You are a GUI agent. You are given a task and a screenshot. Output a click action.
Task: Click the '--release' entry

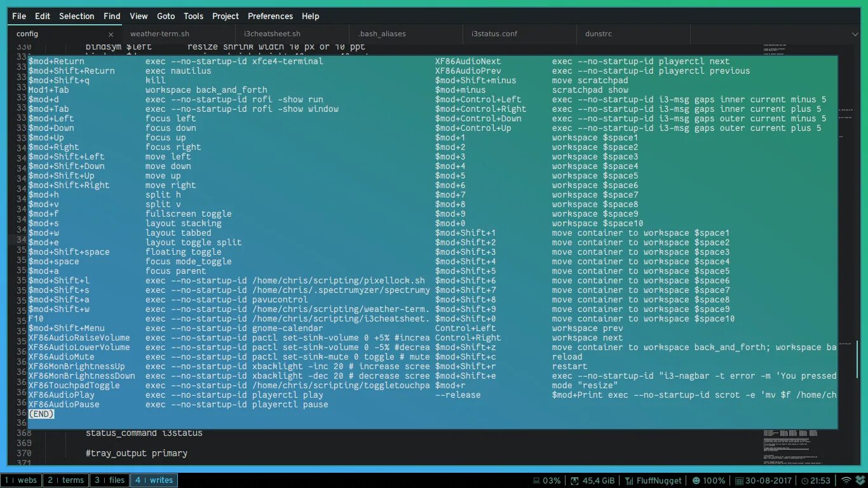[x=458, y=395]
